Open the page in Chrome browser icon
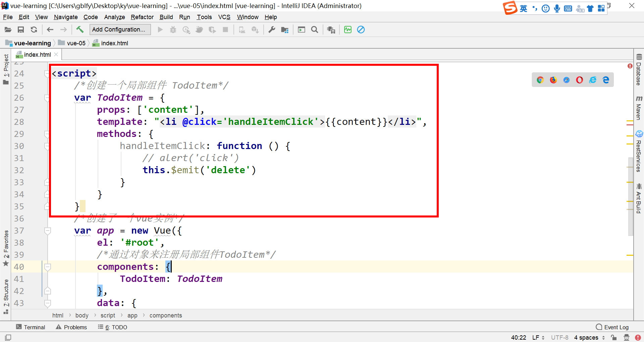This screenshot has width=644, height=342. tap(540, 80)
